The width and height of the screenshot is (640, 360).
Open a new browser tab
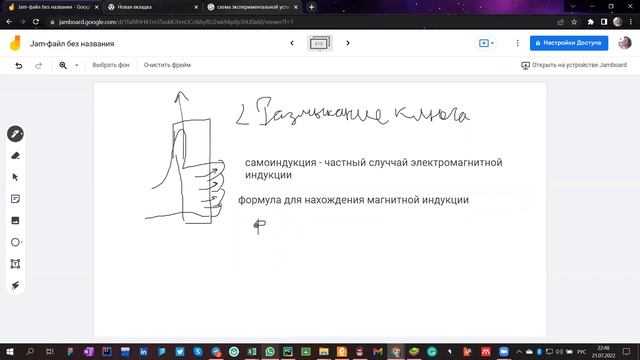(311, 7)
